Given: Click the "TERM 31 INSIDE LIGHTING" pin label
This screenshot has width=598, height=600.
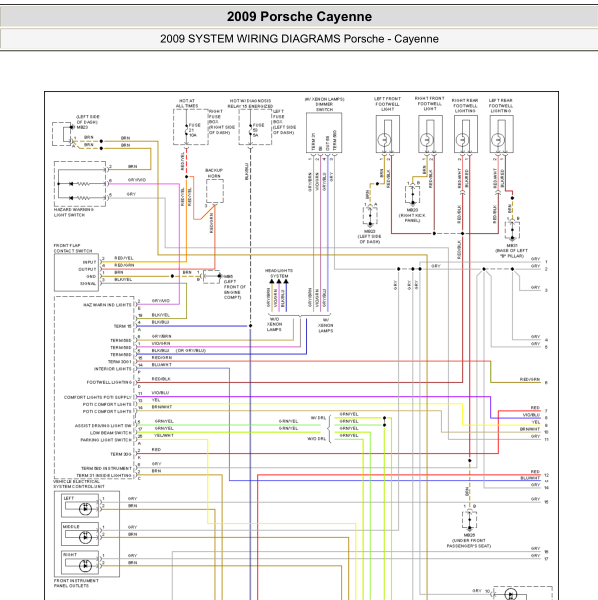Looking at the screenshot, I should point(104,475).
